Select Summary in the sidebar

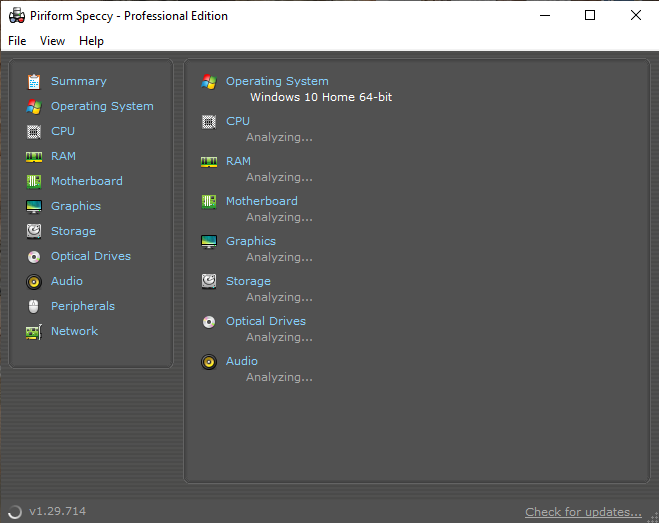[78, 81]
